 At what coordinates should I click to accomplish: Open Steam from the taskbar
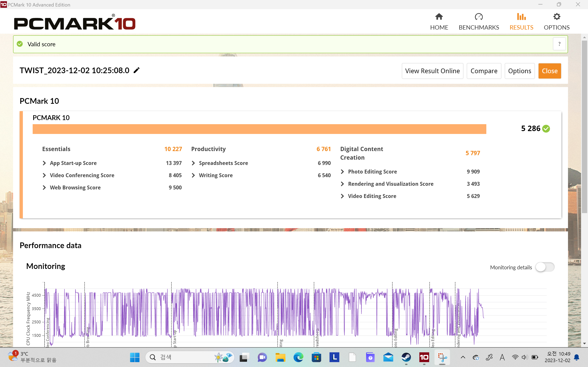pos(406,357)
